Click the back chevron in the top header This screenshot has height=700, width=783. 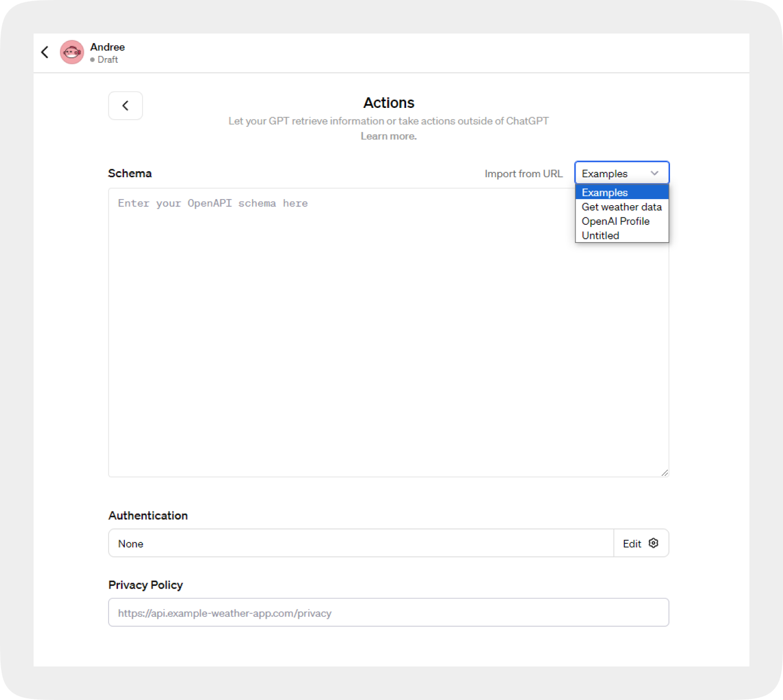coord(45,52)
